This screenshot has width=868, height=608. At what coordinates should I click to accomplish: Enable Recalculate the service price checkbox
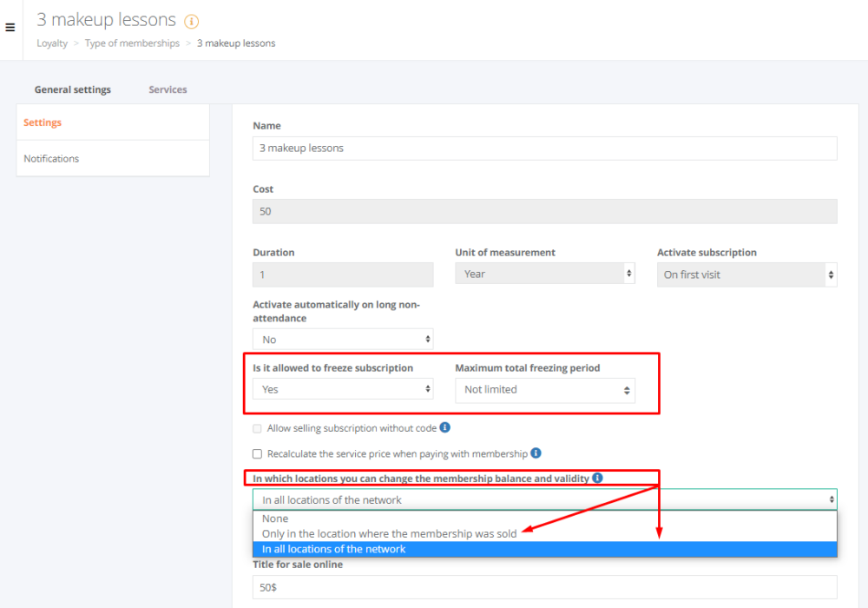(257, 453)
